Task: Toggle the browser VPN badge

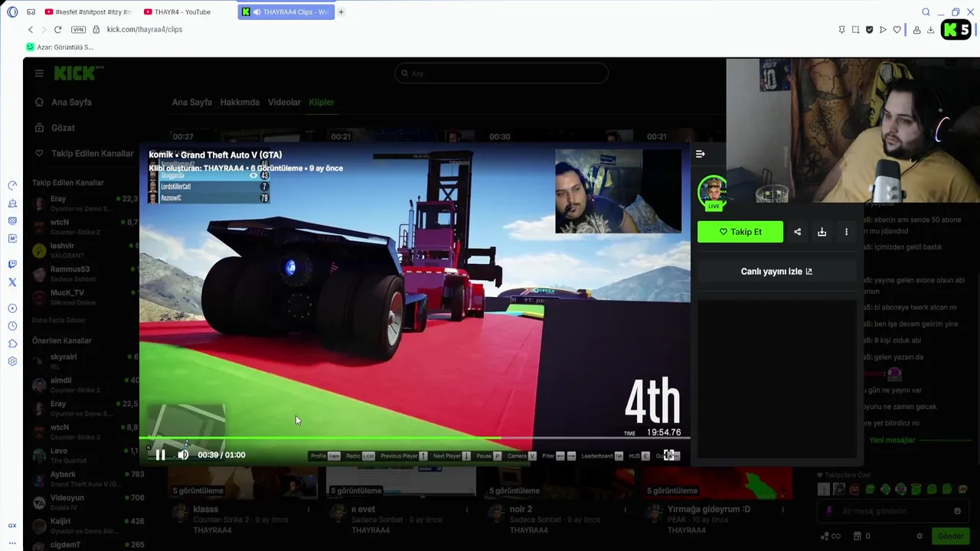Action: [78, 29]
